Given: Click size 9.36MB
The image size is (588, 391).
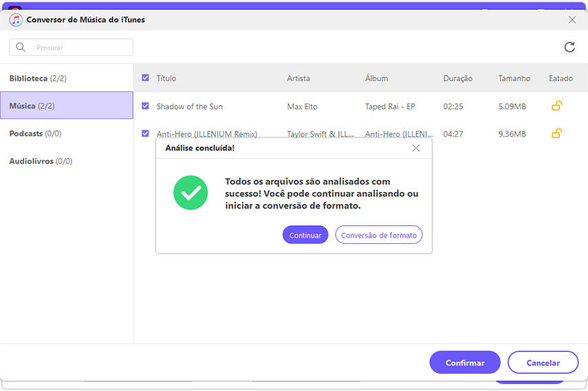Looking at the screenshot, I should 512,134.
